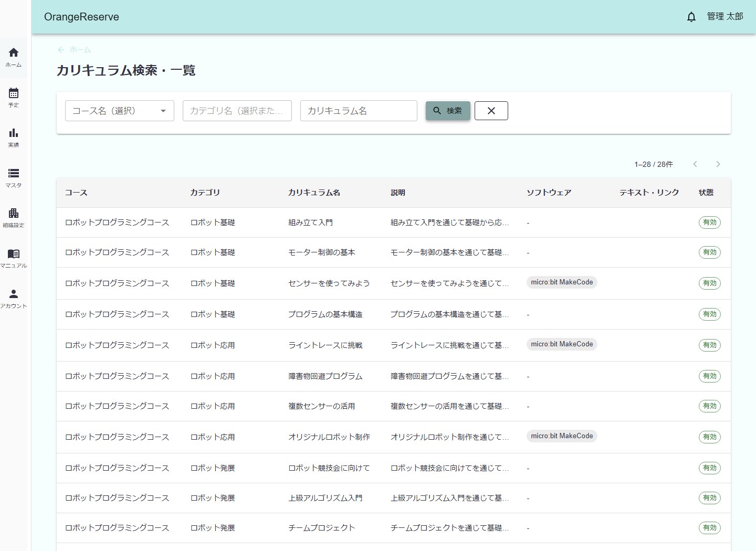The image size is (756, 551).
Task: Click the カリキュラム検索・一覧 page heading
Action: click(126, 70)
